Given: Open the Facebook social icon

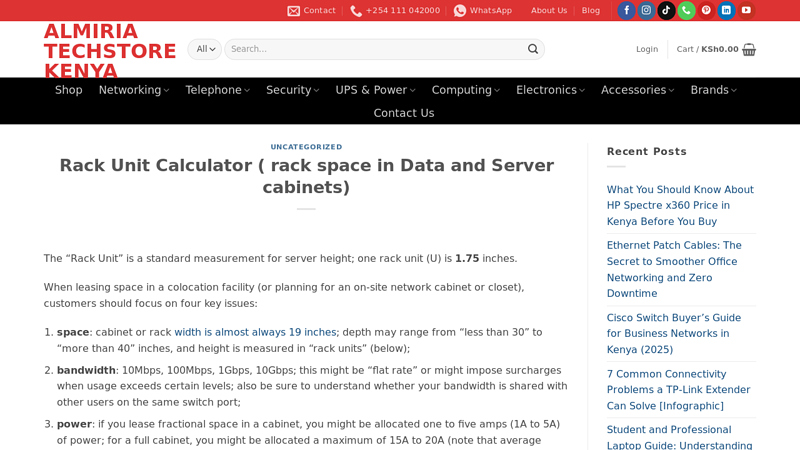Looking at the screenshot, I should (626, 10).
